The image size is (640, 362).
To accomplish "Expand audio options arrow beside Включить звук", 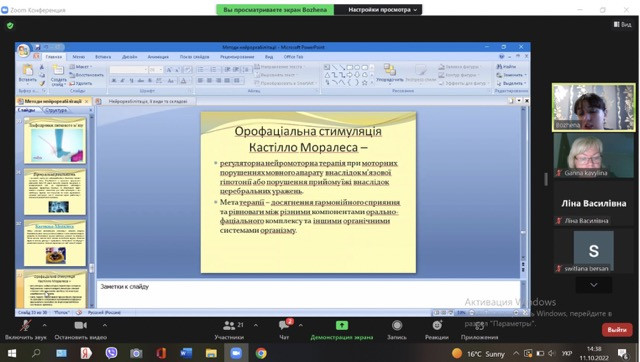I will (x=44, y=325).
